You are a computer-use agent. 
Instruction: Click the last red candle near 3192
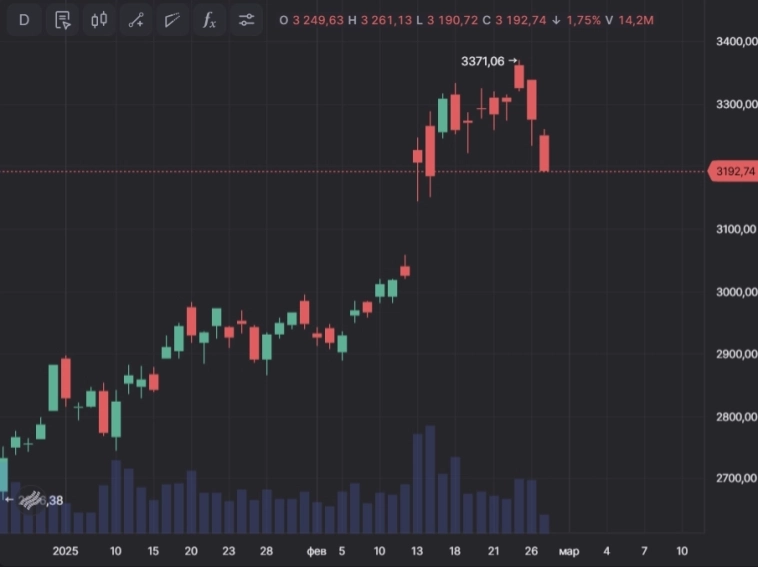(x=544, y=153)
